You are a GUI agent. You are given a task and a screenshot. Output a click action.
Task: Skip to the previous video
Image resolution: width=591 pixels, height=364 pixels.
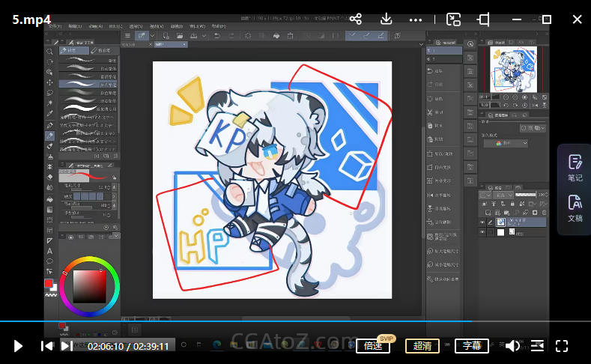pyautogui.click(x=46, y=345)
